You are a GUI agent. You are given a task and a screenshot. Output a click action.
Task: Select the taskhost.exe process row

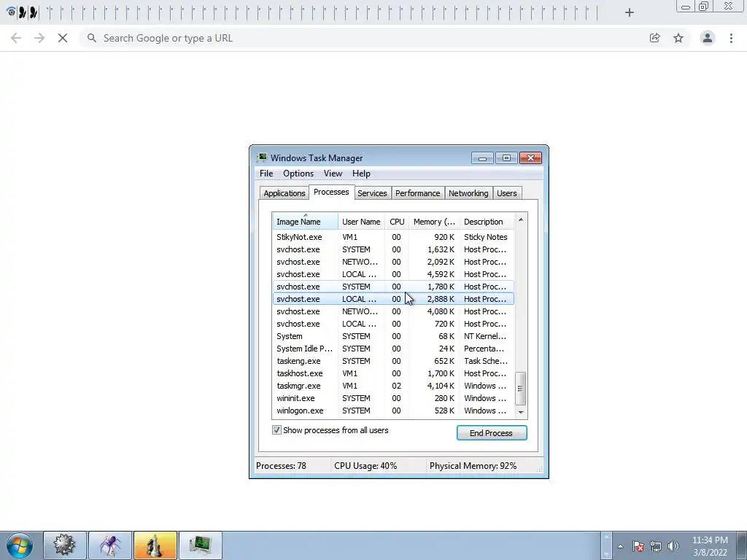(393, 373)
